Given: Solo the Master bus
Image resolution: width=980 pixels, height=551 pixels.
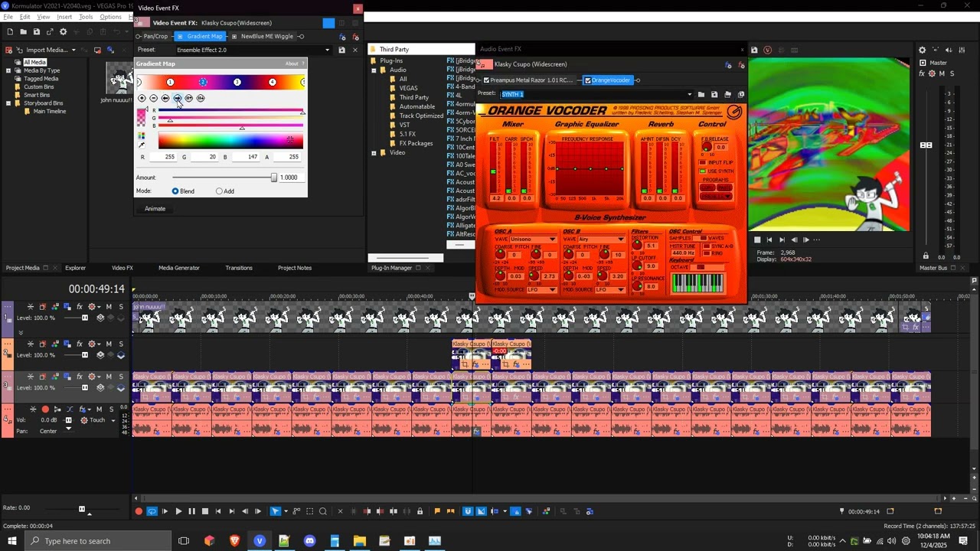Looking at the screenshot, I should click(952, 73).
